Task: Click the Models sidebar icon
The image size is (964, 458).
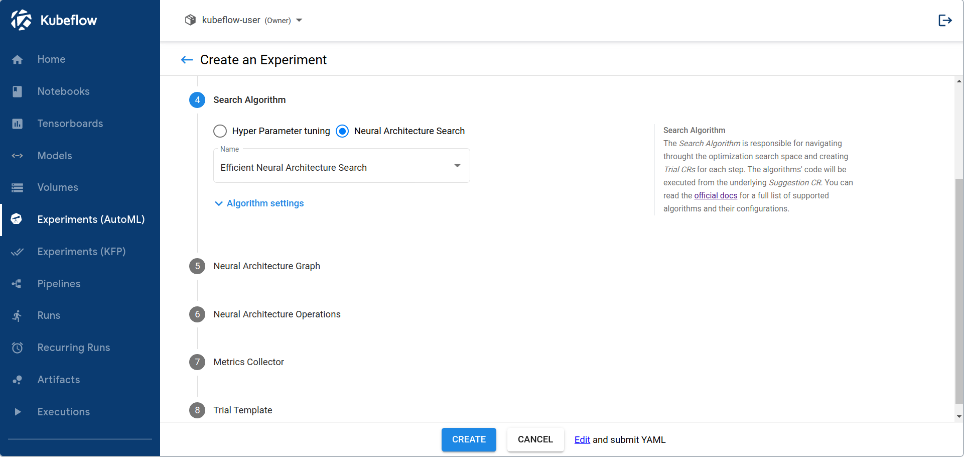Action: pyautogui.click(x=17, y=156)
